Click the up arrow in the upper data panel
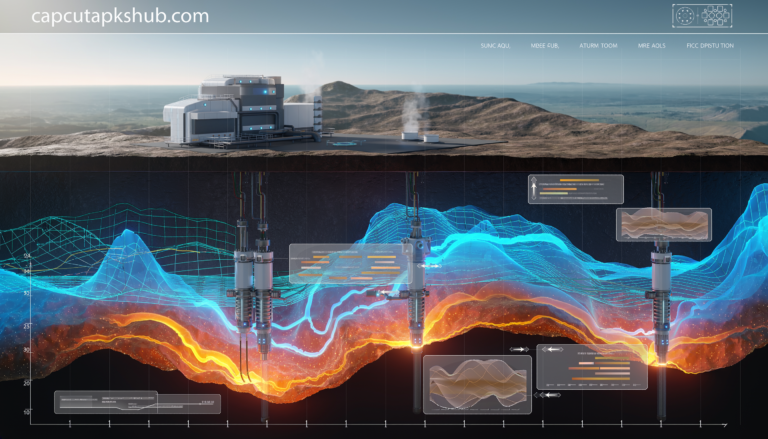The width and height of the screenshot is (768, 439). (534, 189)
